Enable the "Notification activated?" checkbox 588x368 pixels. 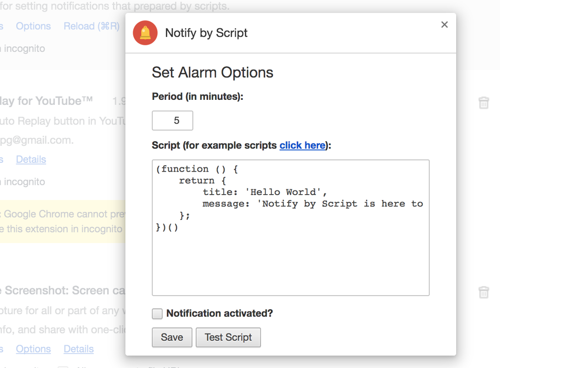(x=157, y=313)
